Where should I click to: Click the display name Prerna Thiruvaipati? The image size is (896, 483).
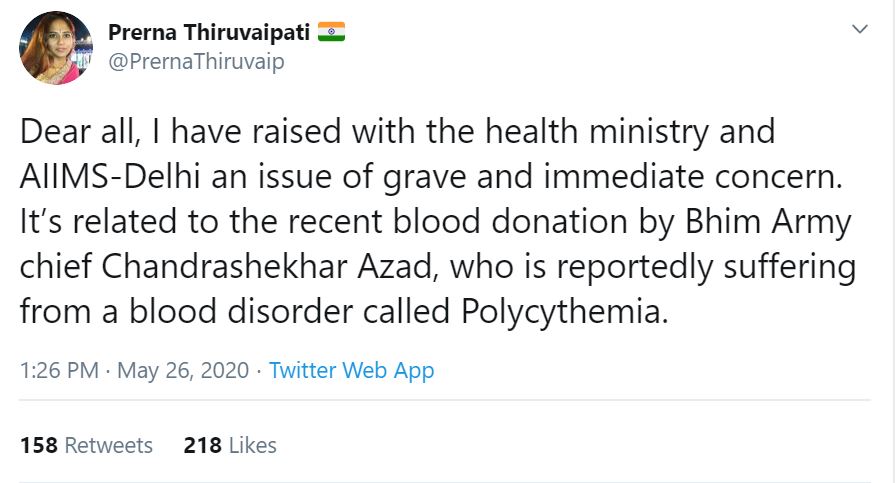coord(209,33)
